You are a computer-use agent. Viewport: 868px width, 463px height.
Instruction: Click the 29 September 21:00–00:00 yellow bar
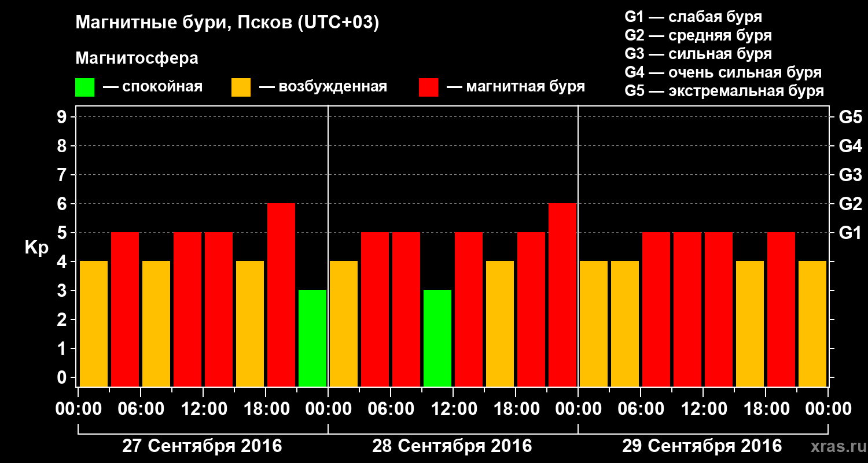pos(812,324)
